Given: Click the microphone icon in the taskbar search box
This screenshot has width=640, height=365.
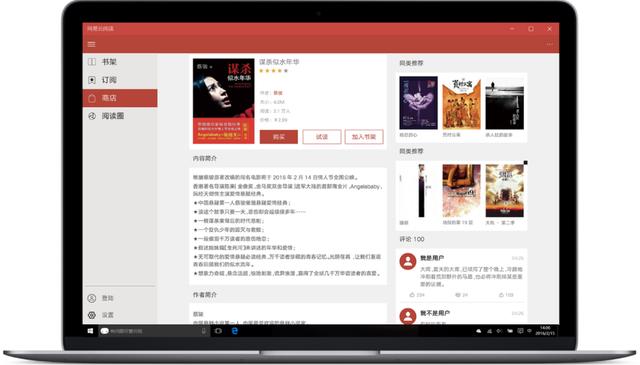Looking at the screenshot, I should [x=204, y=331].
